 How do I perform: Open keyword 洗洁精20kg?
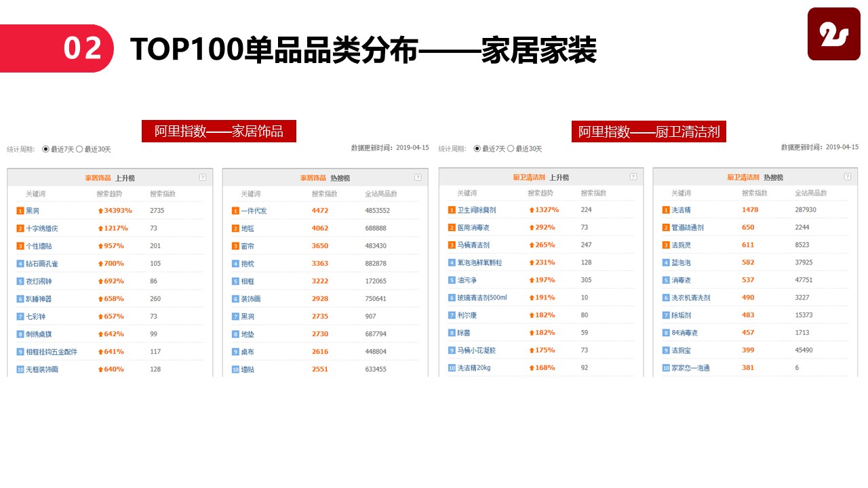(x=475, y=369)
